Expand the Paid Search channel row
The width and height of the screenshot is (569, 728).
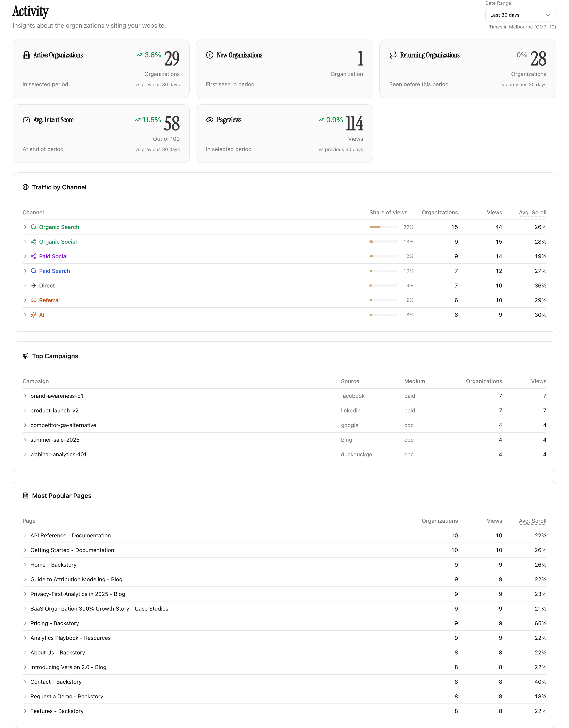25,271
